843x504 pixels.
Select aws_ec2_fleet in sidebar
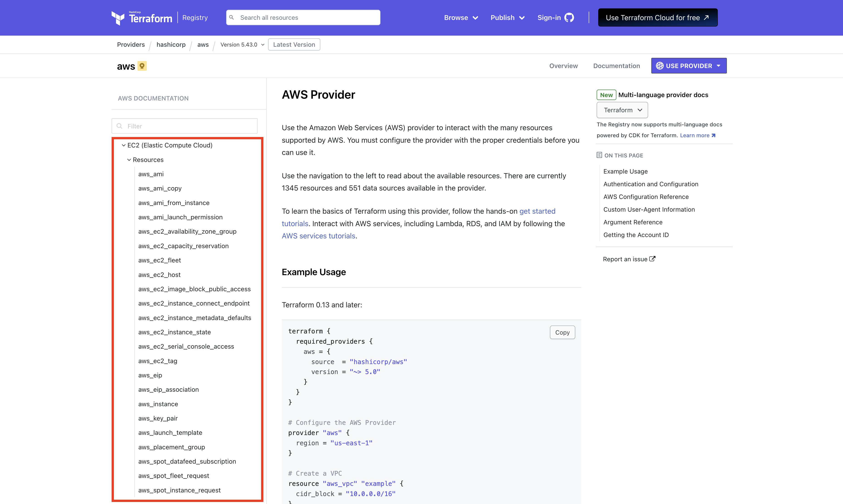point(159,260)
